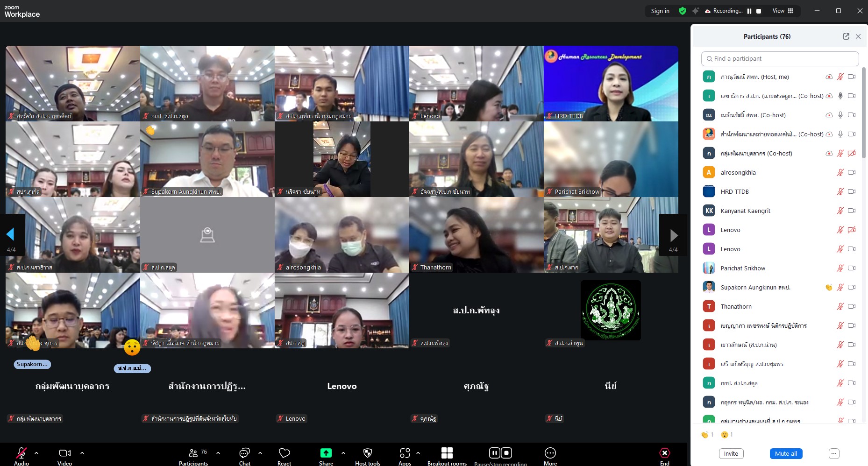Expand audio options arrow

pos(36,453)
